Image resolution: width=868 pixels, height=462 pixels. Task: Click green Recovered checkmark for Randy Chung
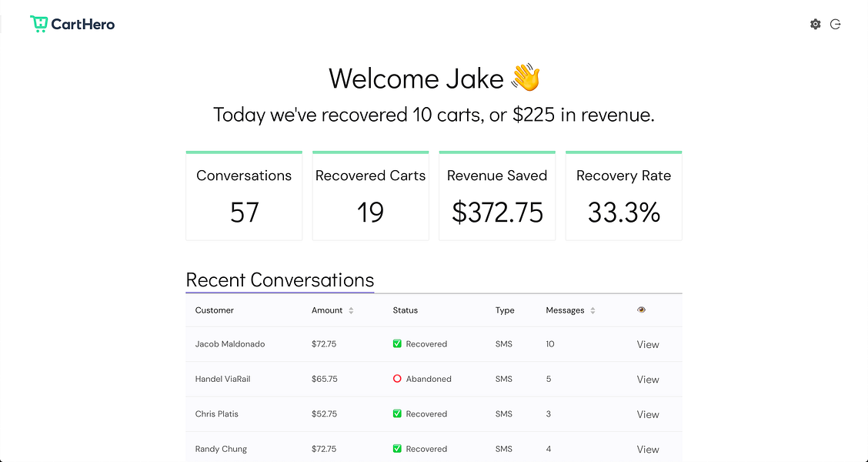click(397, 449)
